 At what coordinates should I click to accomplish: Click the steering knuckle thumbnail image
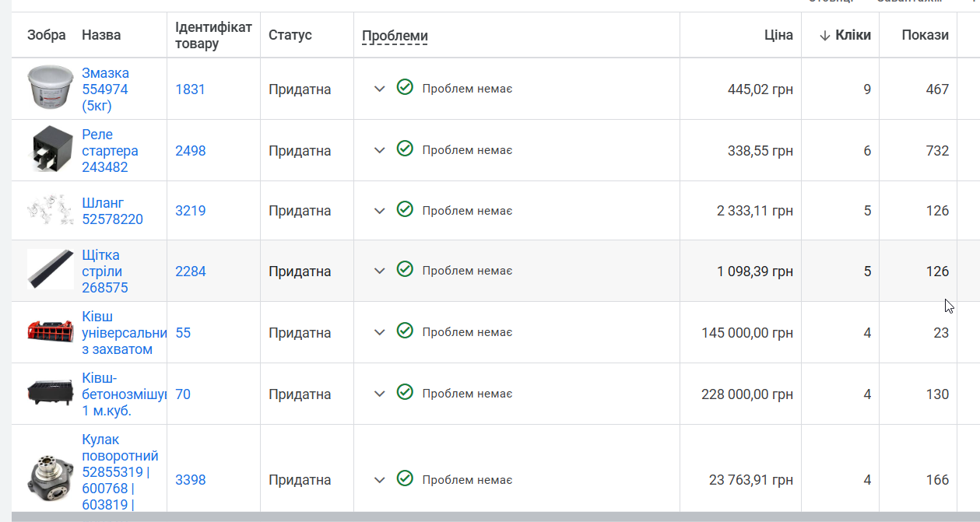51,479
